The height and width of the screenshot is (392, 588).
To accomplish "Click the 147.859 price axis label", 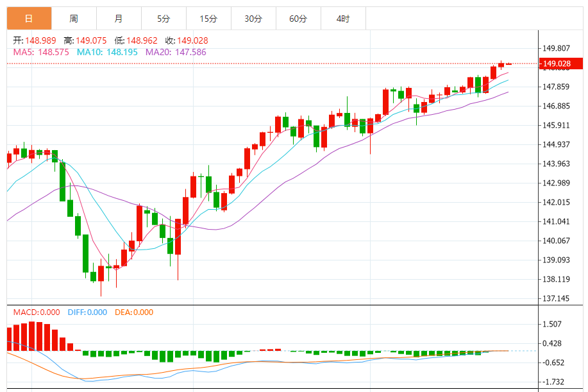I will 556,87.
